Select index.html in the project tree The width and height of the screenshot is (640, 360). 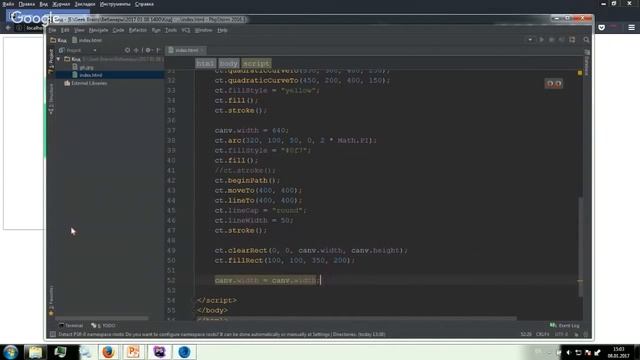tap(91, 75)
